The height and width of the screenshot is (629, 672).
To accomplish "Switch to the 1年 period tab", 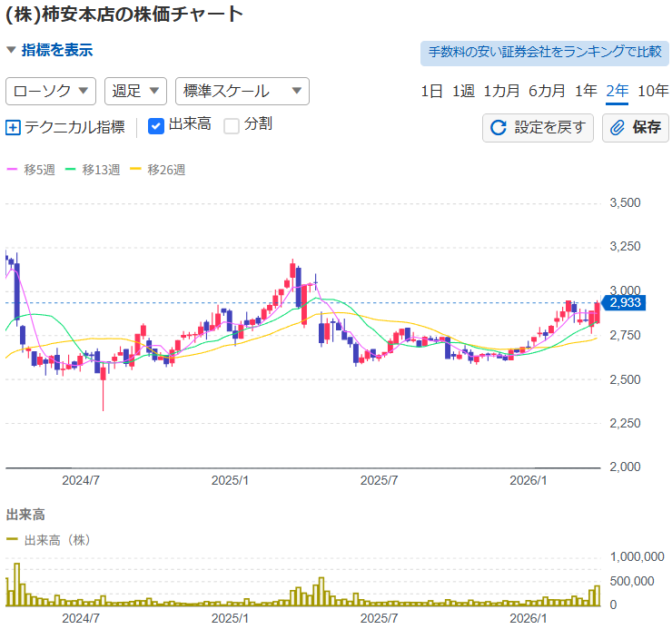I will 586,91.
